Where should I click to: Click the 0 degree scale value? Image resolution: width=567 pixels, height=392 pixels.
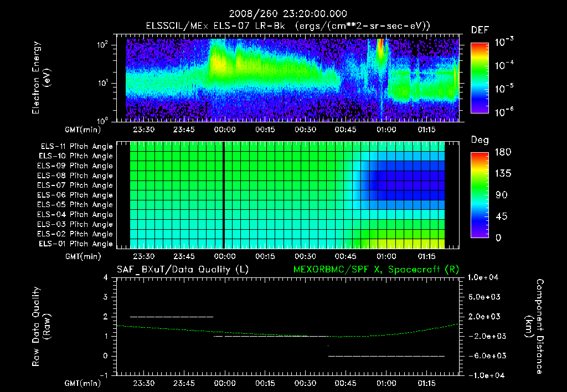pyautogui.click(x=499, y=238)
